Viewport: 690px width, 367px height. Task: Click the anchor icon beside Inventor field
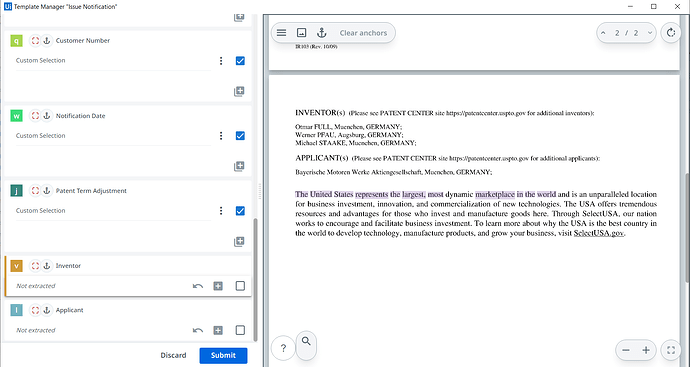pyautogui.click(x=47, y=266)
